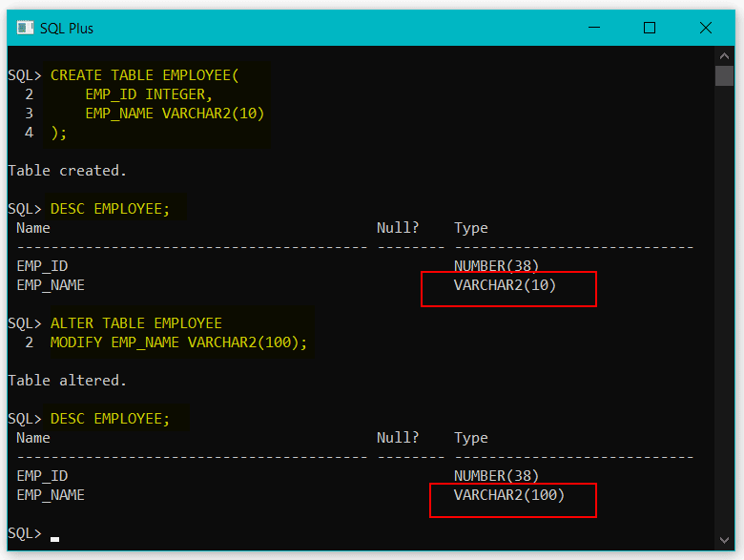Click the 'Table altered.' message

click(x=68, y=380)
